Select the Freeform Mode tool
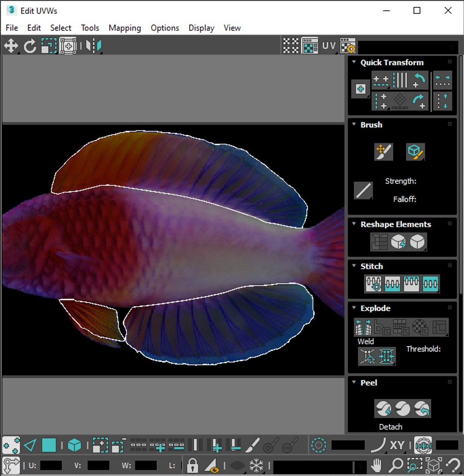464x476 pixels. [68, 46]
